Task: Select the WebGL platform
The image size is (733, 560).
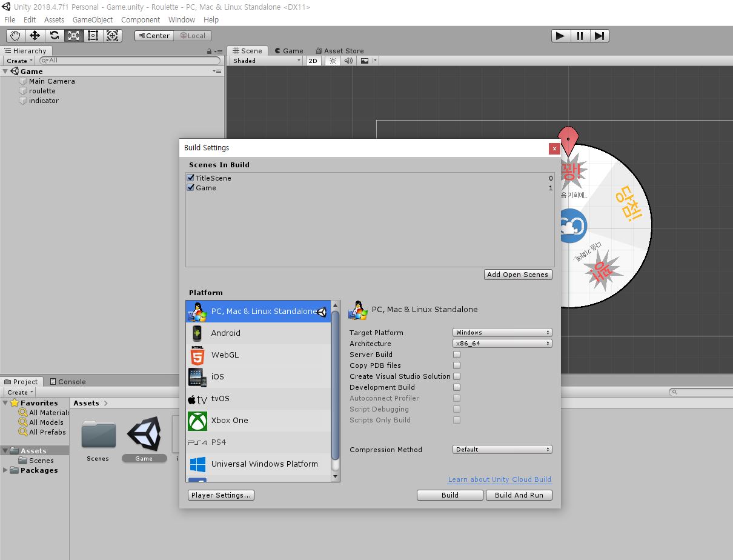Action: point(259,355)
